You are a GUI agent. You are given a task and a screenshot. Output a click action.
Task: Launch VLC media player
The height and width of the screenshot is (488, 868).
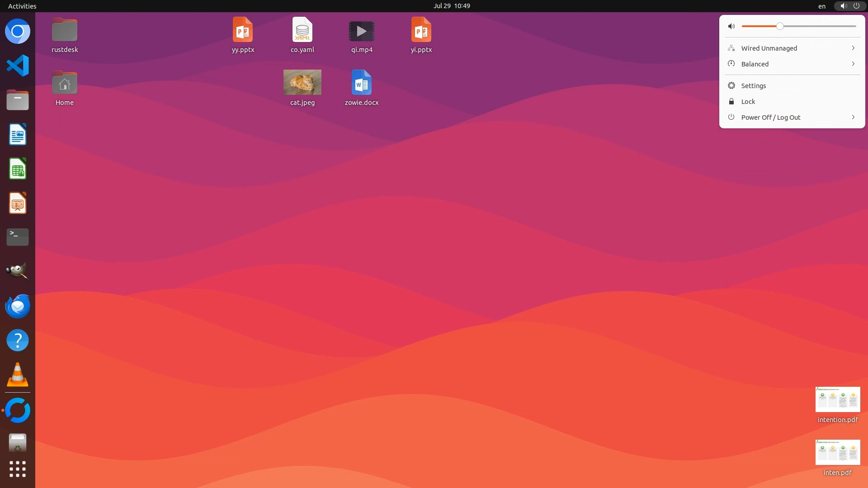coord(18,375)
